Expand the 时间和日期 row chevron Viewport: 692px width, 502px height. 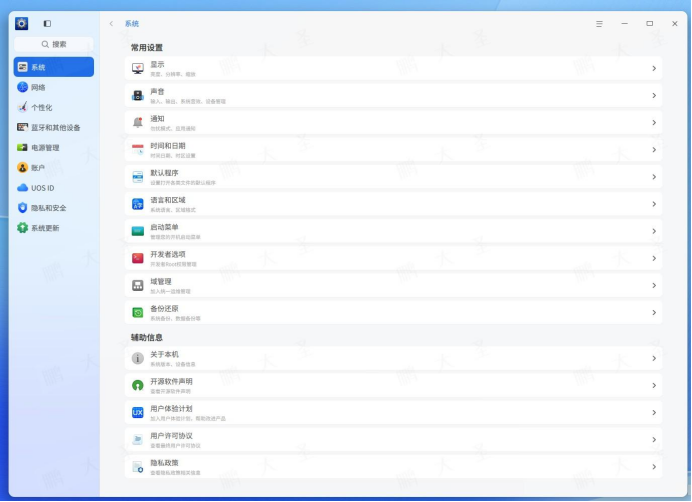pos(654,150)
